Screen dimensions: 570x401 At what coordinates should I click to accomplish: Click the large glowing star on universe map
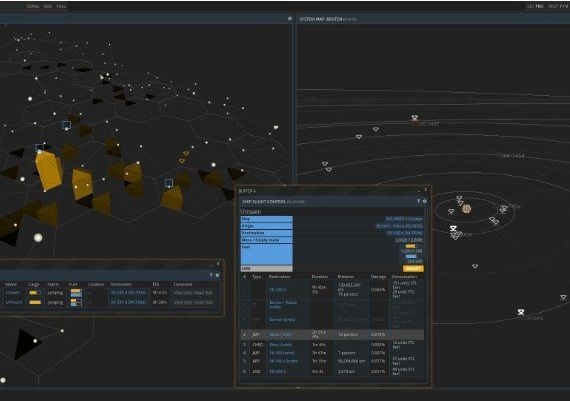click(x=38, y=238)
